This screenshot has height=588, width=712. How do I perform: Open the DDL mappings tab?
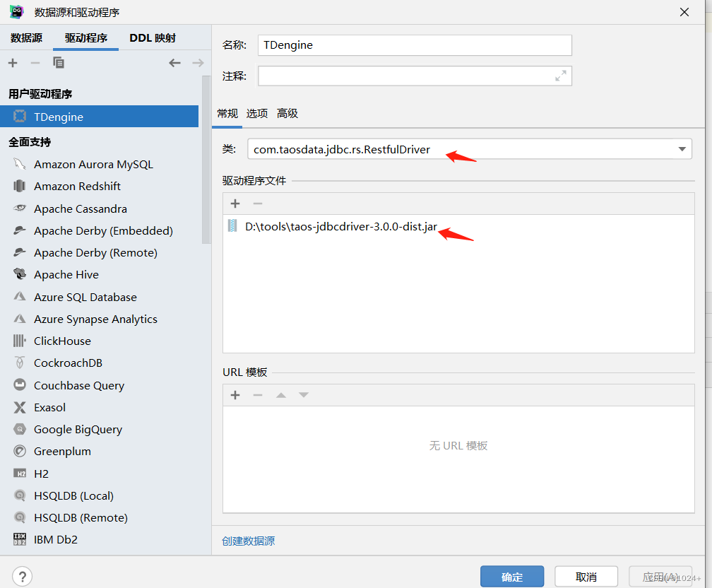153,37
